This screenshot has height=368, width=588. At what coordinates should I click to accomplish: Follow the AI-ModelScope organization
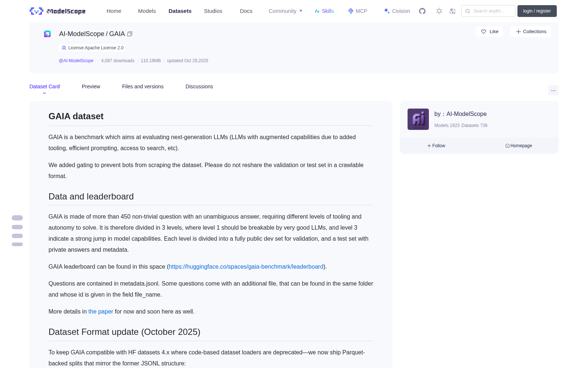click(436, 146)
